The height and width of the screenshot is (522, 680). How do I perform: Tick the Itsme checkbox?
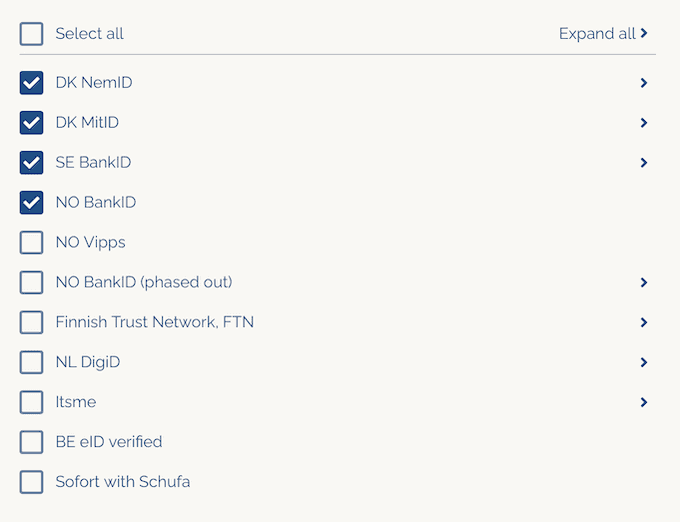click(32, 402)
